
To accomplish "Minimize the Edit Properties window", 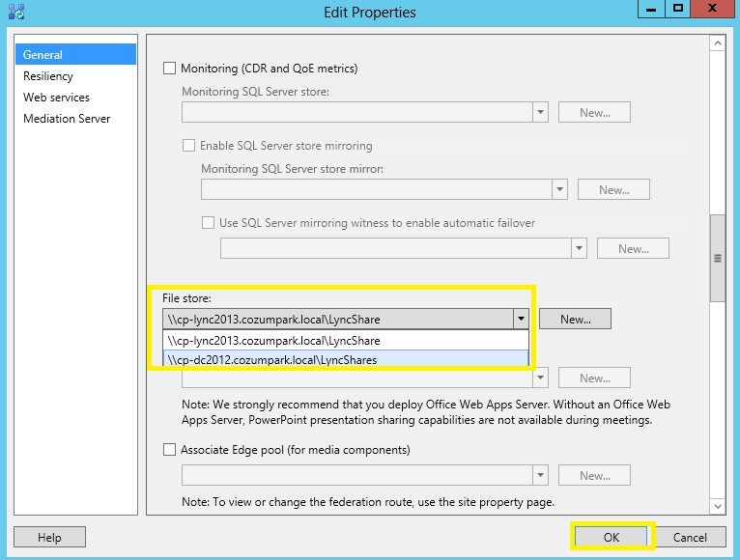I will (x=651, y=9).
